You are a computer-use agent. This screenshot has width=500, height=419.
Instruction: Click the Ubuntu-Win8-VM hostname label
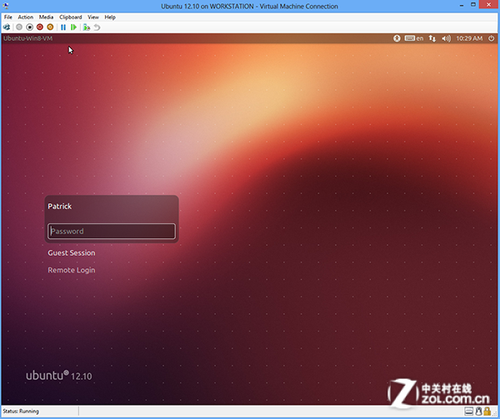(28, 38)
